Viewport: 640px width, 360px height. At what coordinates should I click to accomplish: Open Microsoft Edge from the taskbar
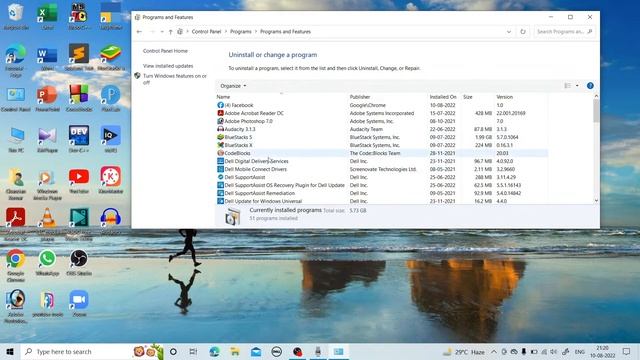pos(214,351)
